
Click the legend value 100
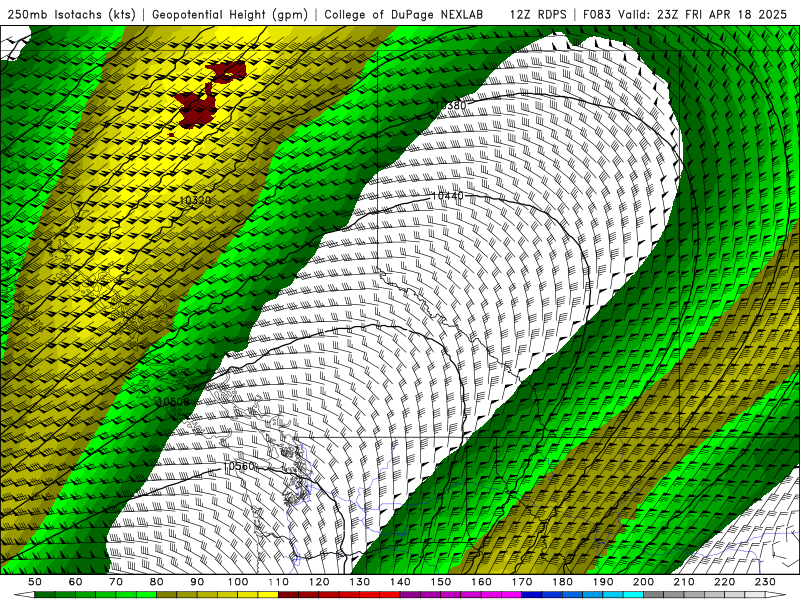238,582
